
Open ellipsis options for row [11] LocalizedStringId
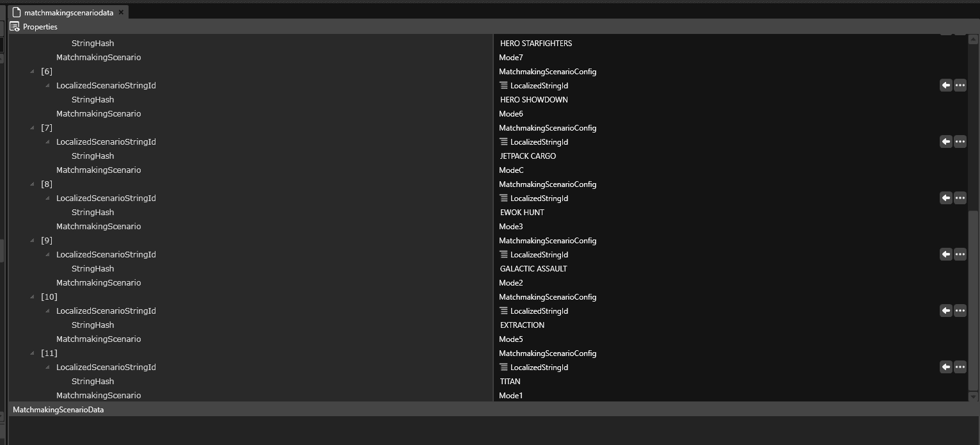pyautogui.click(x=960, y=367)
